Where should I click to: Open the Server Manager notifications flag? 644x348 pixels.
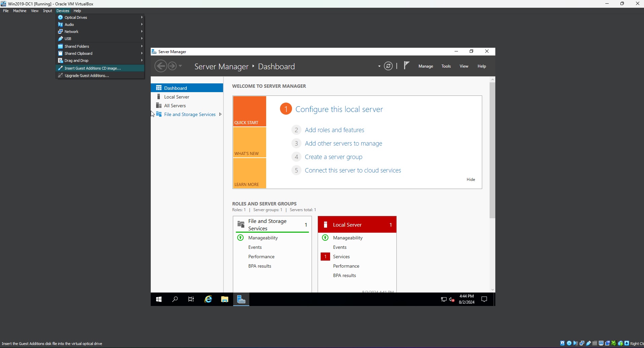[406, 66]
